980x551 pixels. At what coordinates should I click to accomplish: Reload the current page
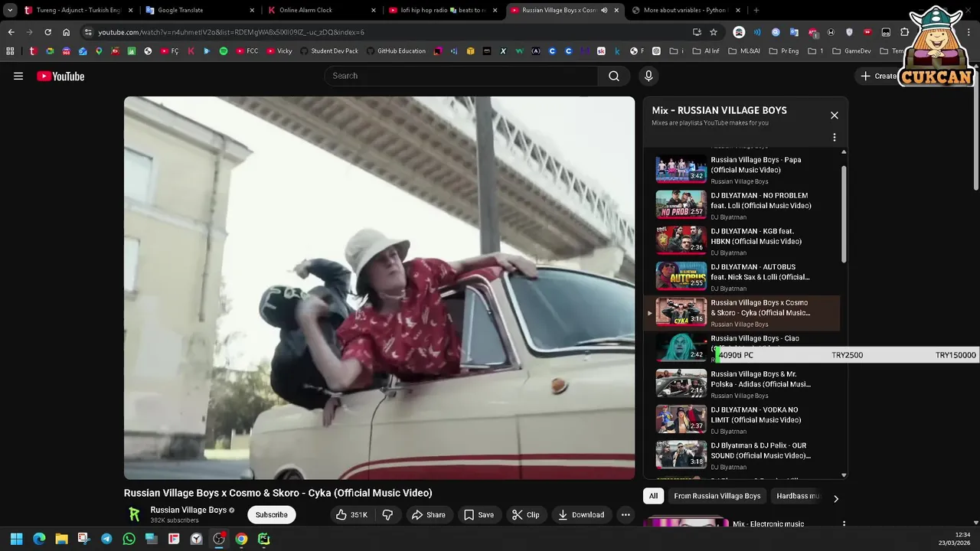pos(47,32)
